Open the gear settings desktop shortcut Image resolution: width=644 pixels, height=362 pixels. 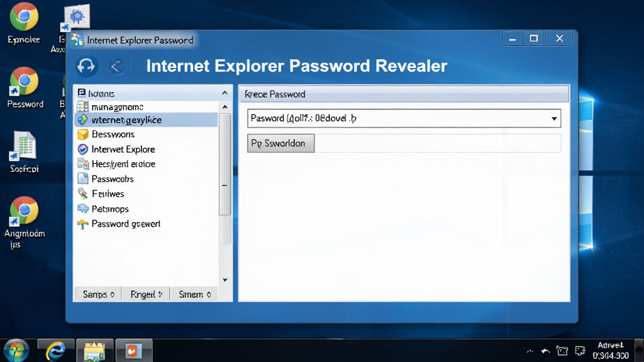pos(76,18)
